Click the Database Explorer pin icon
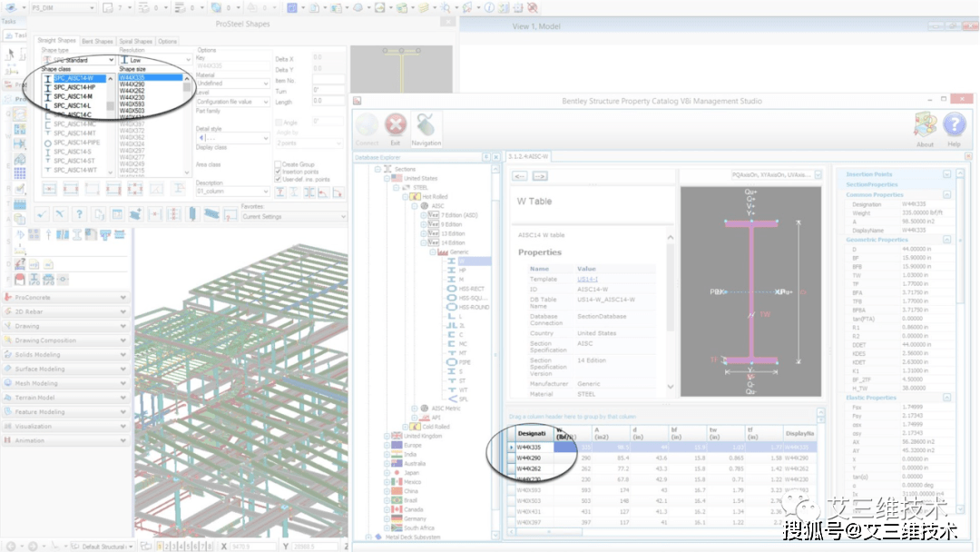The image size is (980, 552). coord(485,157)
